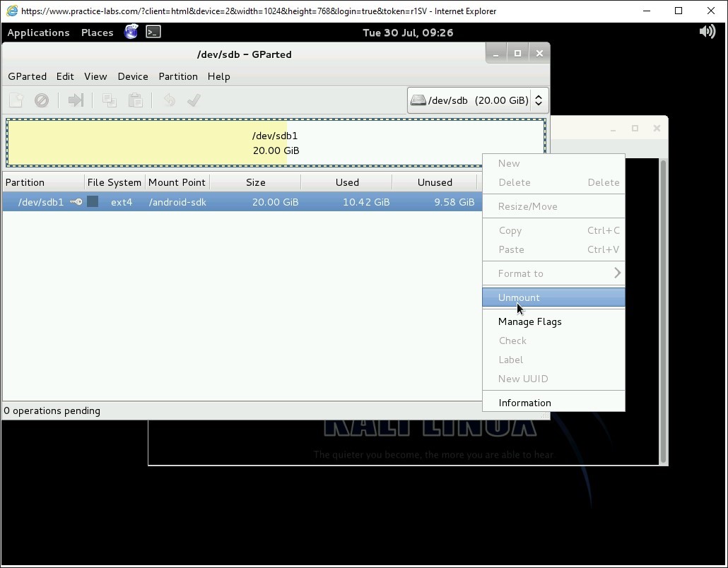This screenshot has height=568, width=728.
Task: Click the Paste partition toolbar icon
Action: pos(135,100)
